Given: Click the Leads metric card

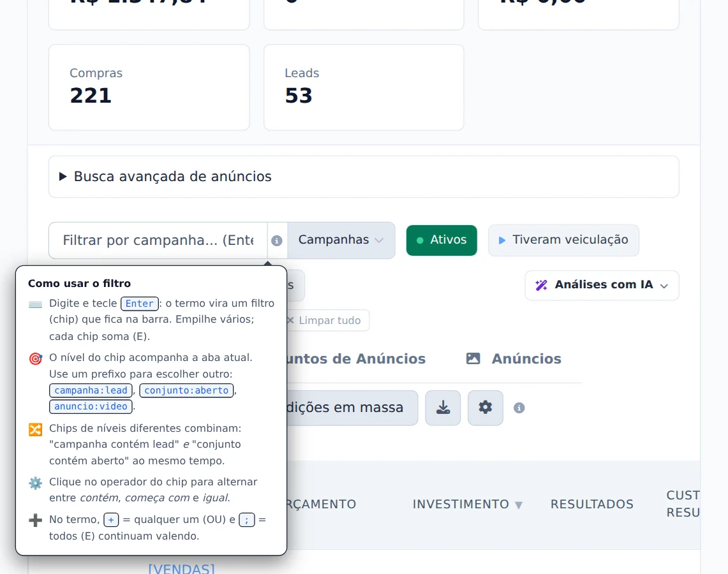Looking at the screenshot, I should 364,87.
